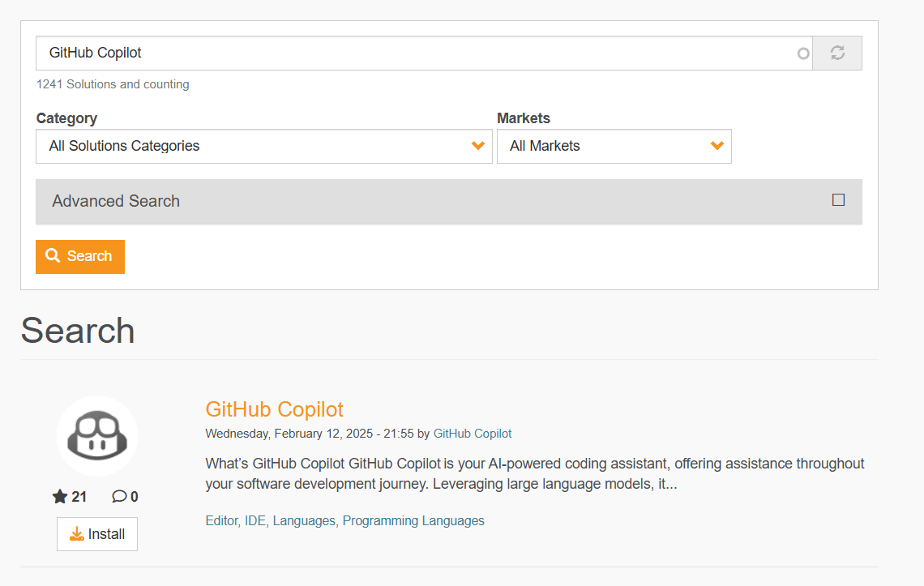Open the All Solutions Categories dropdown
Image resolution: width=924 pixels, height=586 pixels.
(263, 146)
